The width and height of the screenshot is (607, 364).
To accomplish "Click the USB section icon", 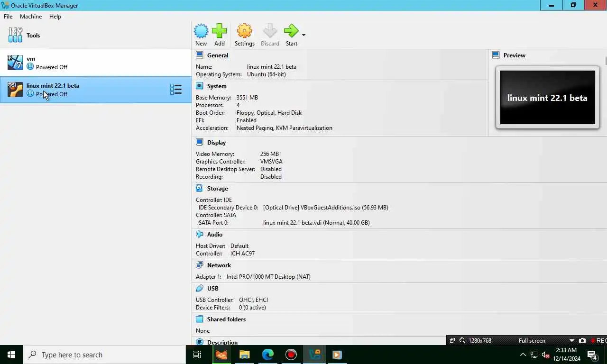I will pyautogui.click(x=200, y=289).
